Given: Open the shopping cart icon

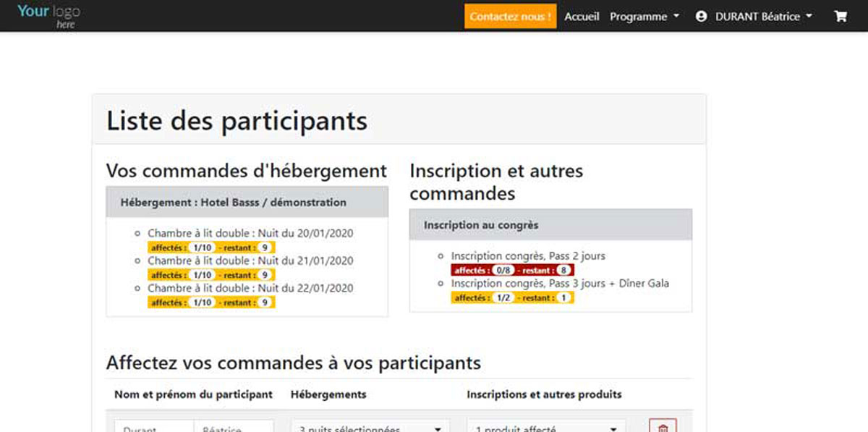Looking at the screenshot, I should pos(841,16).
